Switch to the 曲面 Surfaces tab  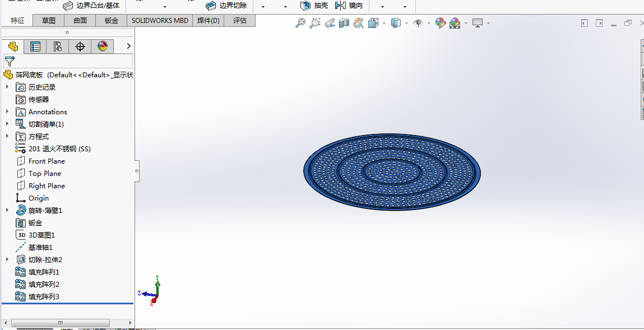[x=80, y=21]
